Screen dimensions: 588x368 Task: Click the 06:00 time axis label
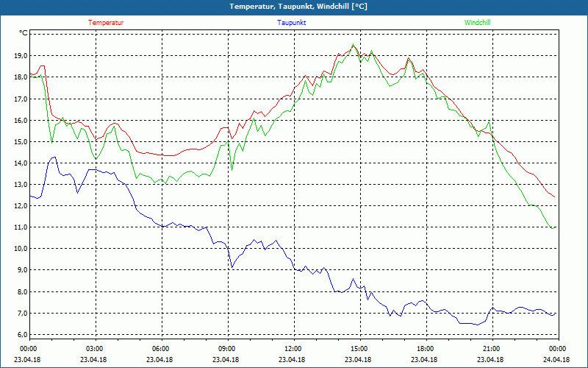[162, 348]
